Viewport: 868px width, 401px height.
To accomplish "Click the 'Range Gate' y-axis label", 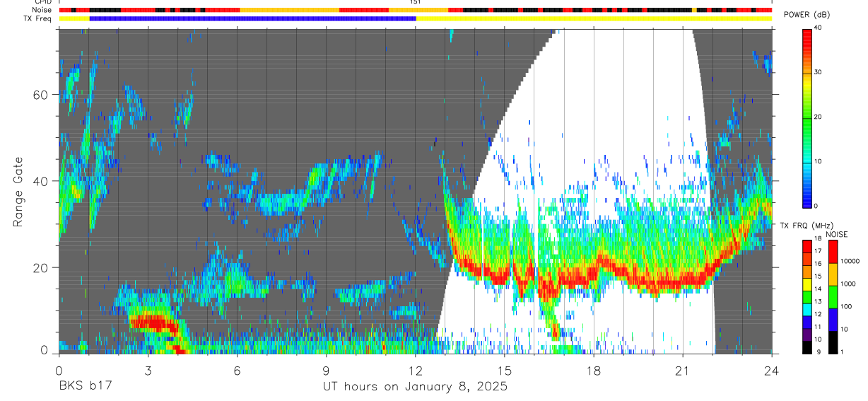I will pyautogui.click(x=18, y=192).
